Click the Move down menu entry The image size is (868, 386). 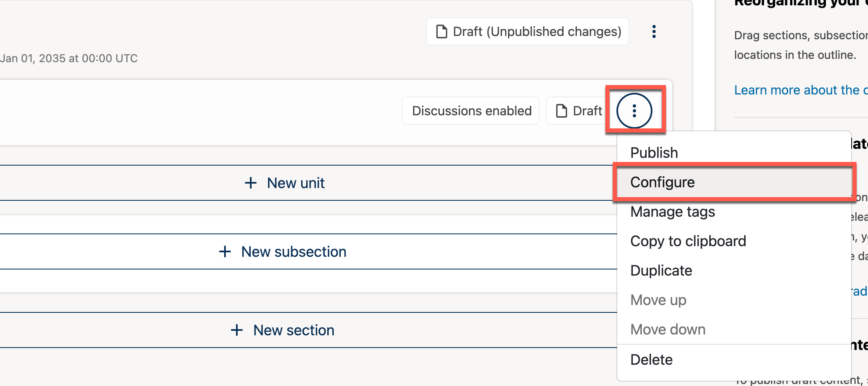(x=668, y=329)
